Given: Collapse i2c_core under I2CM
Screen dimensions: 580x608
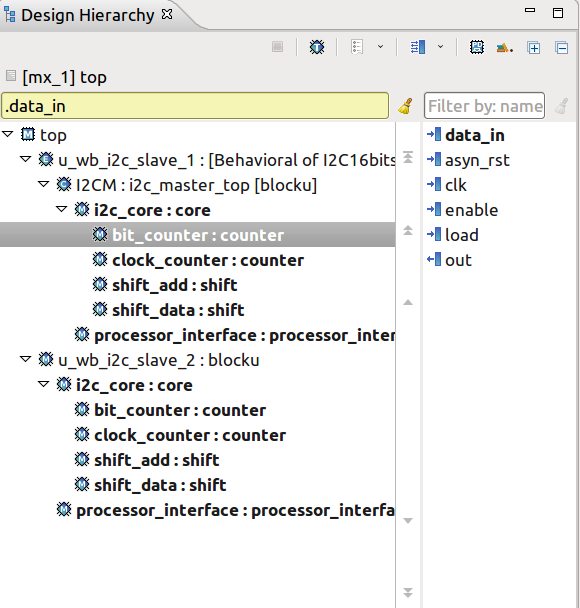Looking at the screenshot, I should pyautogui.click(x=62, y=209).
